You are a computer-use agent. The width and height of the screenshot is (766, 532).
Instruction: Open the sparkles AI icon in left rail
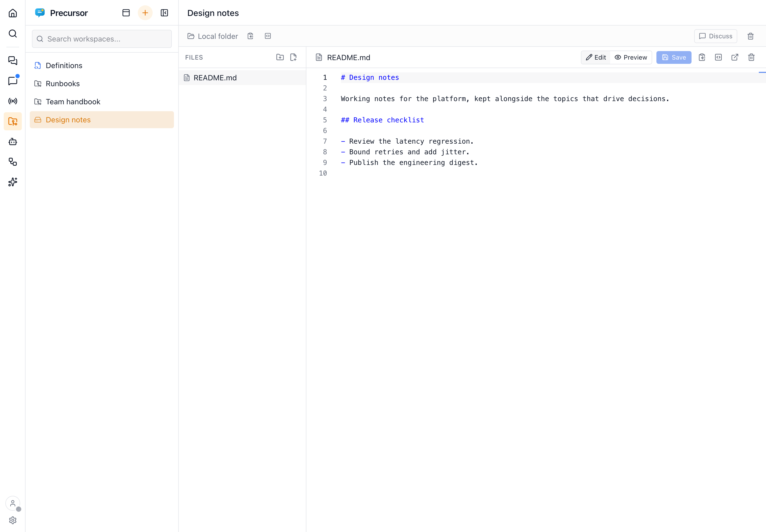pyautogui.click(x=13, y=182)
